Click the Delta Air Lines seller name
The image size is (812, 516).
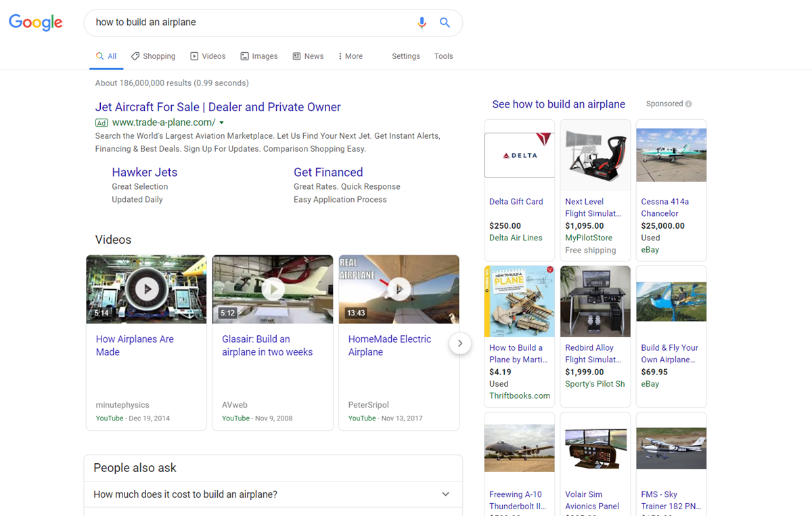click(516, 238)
